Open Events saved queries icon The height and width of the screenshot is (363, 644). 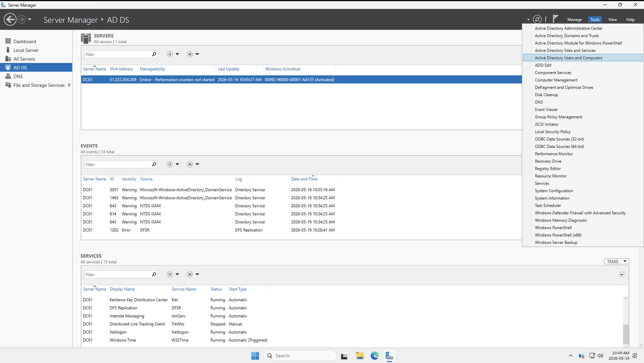190,164
